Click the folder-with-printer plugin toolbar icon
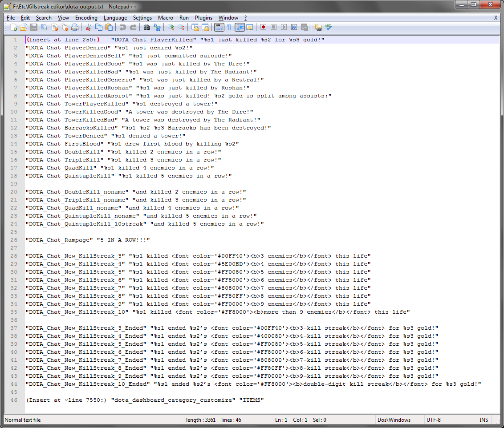Image resolution: width=504 pixels, height=428 pixels. tap(318, 27)
